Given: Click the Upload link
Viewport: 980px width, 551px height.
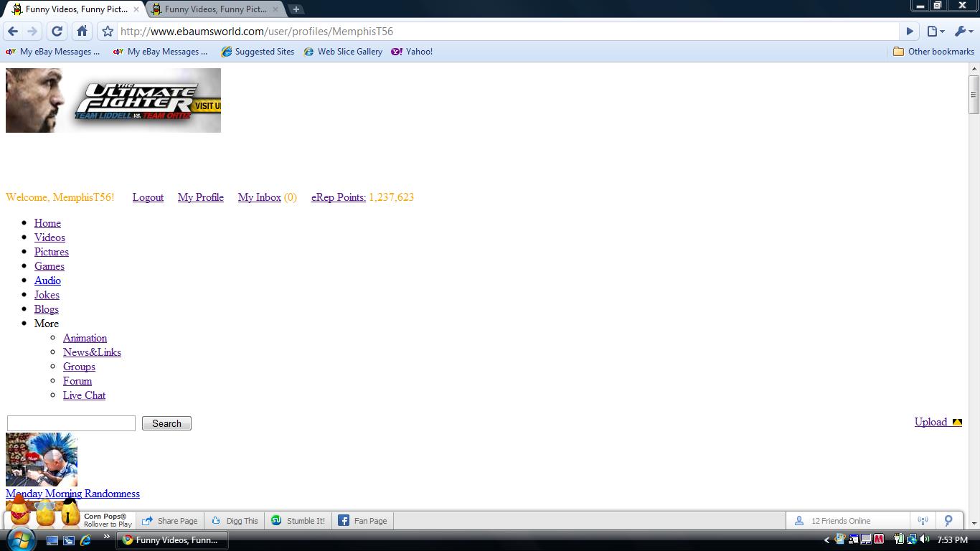Looking at the screenshot, I should [930, 422].
